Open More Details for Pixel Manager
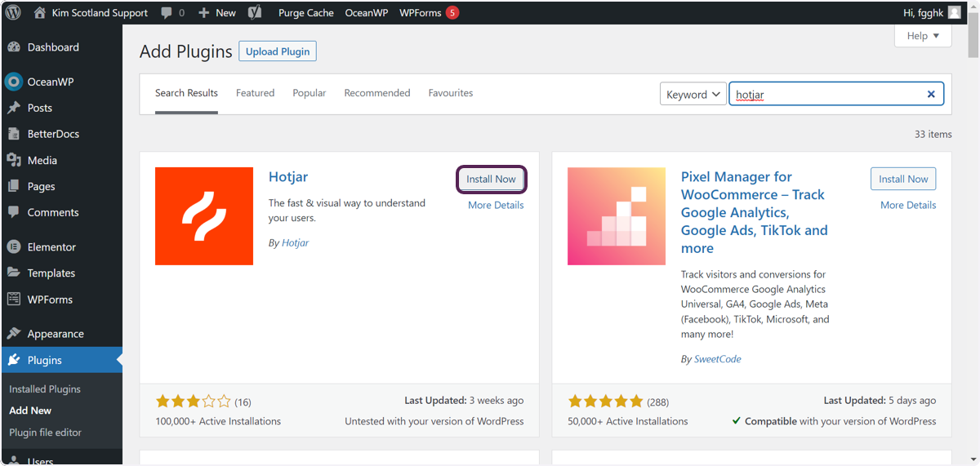Screen dimensions: 980x466 [908, 205]
